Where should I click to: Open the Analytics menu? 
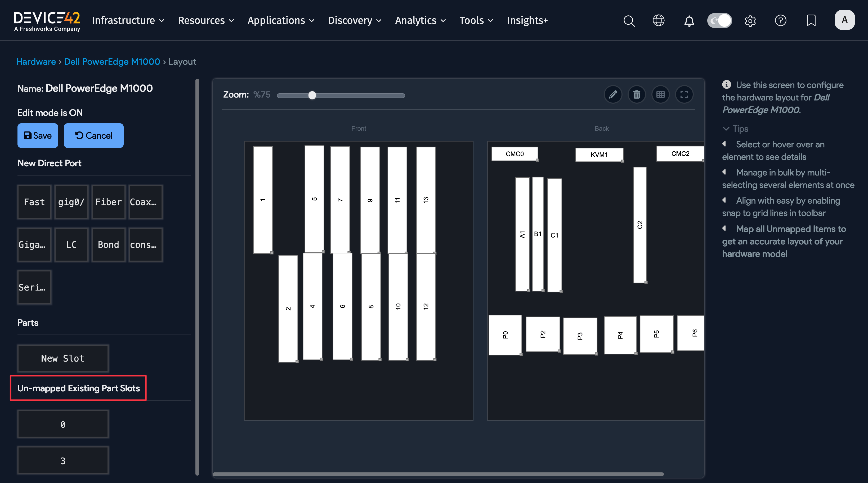(420, 21)
